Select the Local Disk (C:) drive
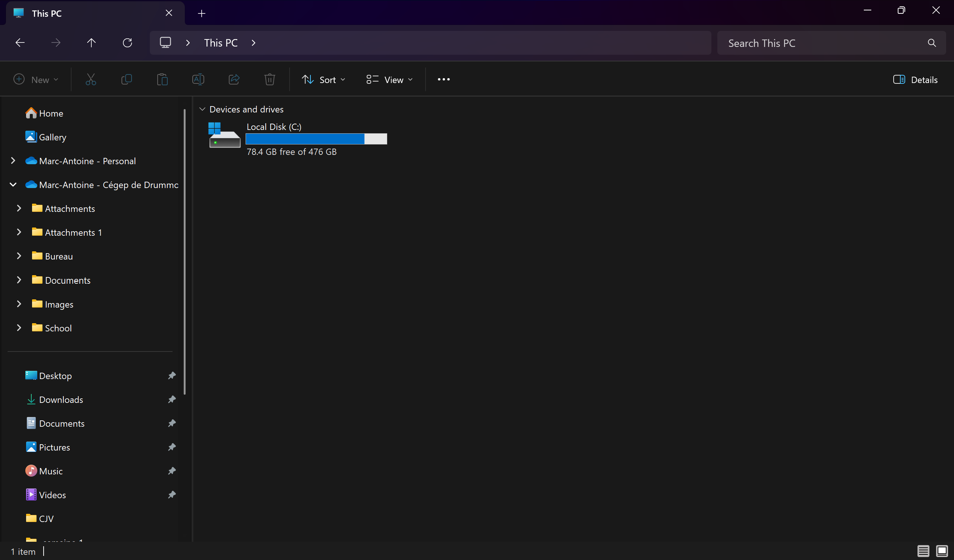The image size is (954, 560). click(274, 127)
